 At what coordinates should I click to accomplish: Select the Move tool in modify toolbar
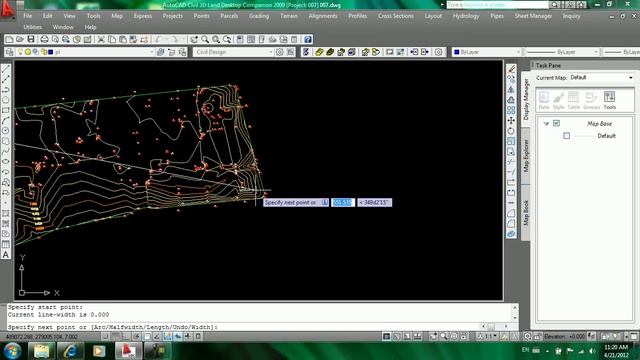point(511,120)
